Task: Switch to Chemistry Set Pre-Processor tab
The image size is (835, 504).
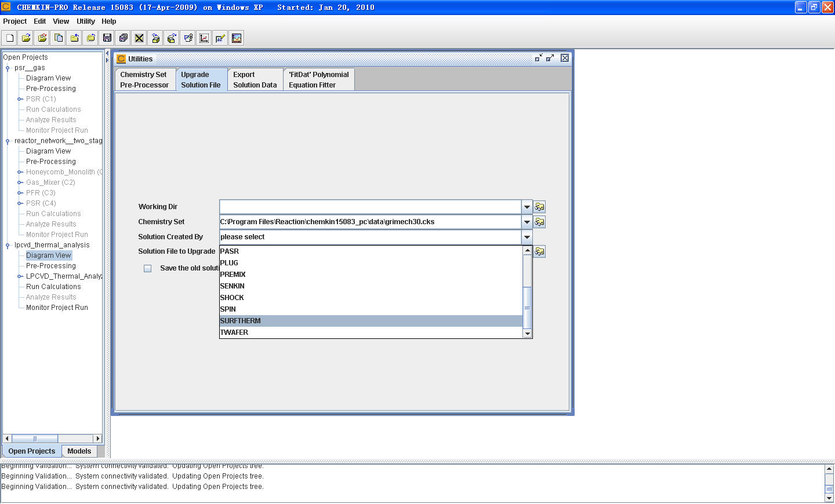Action: tap(144, 79)
